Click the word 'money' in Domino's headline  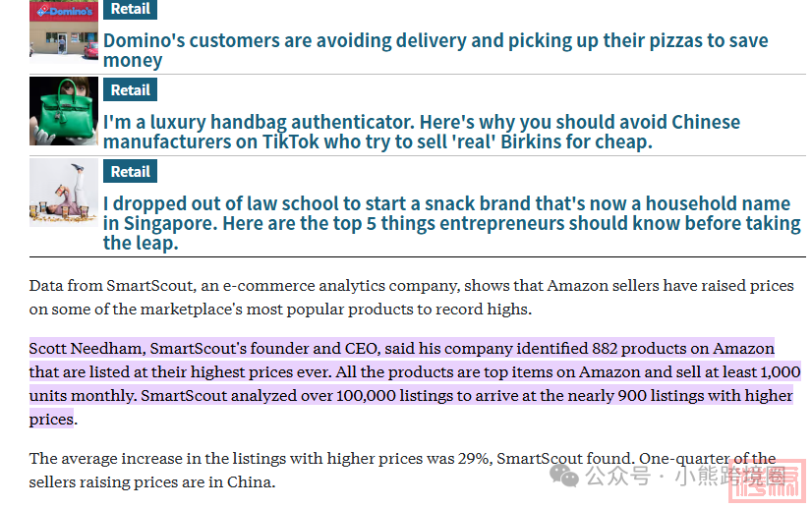133,61
